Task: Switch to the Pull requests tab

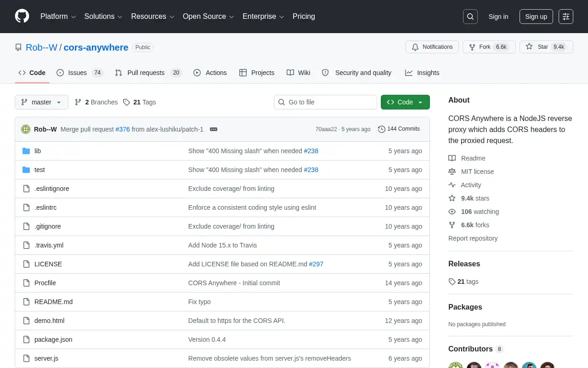Action: (148, 73)
